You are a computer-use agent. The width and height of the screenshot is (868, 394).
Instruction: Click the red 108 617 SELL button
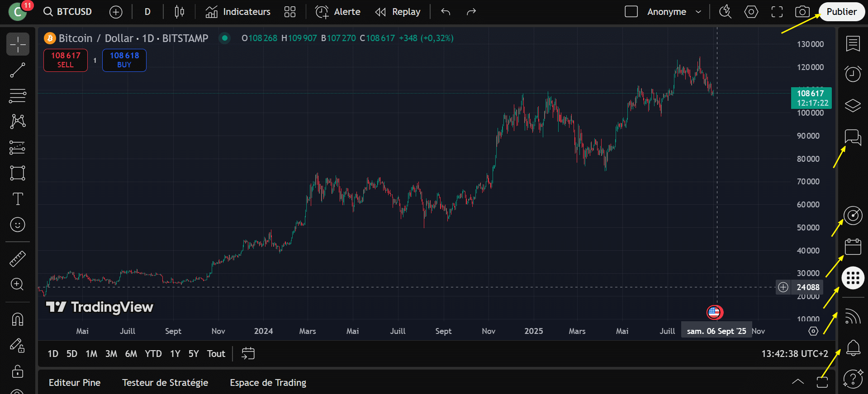click(x=66, y=60)
